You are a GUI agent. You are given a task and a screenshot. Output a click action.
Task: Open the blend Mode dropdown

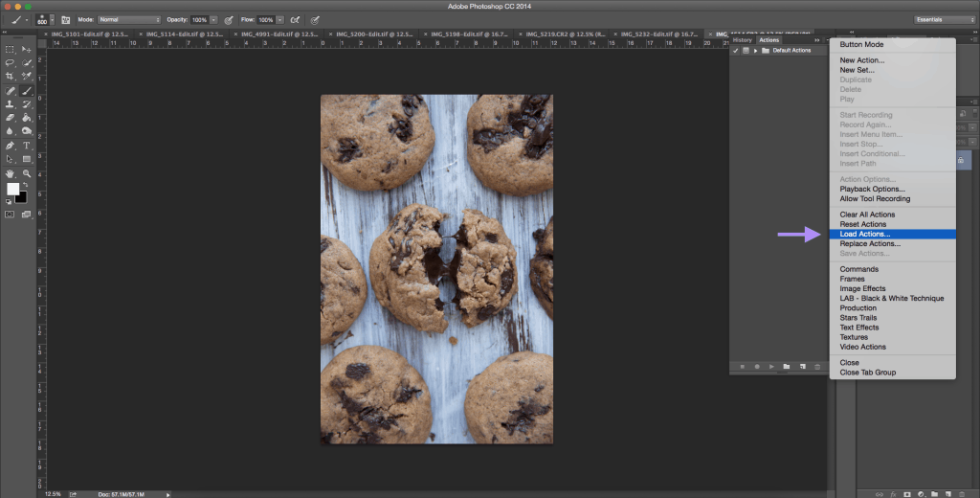[x=129, y=20]
